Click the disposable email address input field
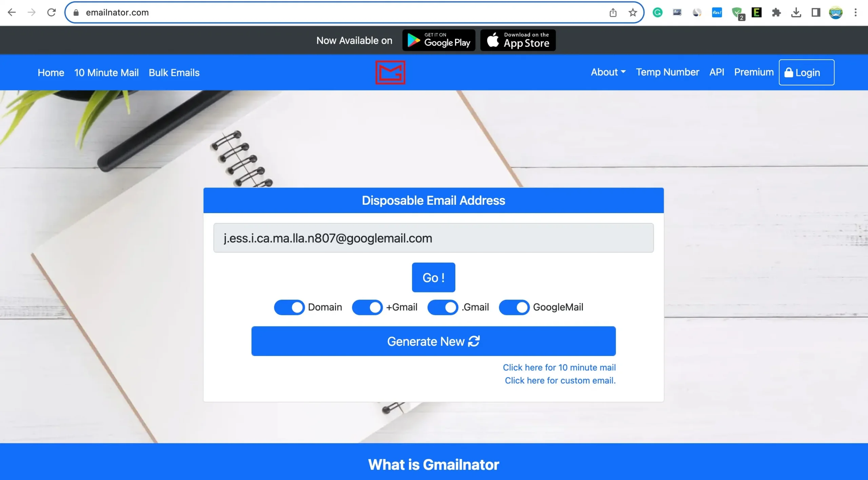This screenshot has width=868, height=480. click(433, 238)
